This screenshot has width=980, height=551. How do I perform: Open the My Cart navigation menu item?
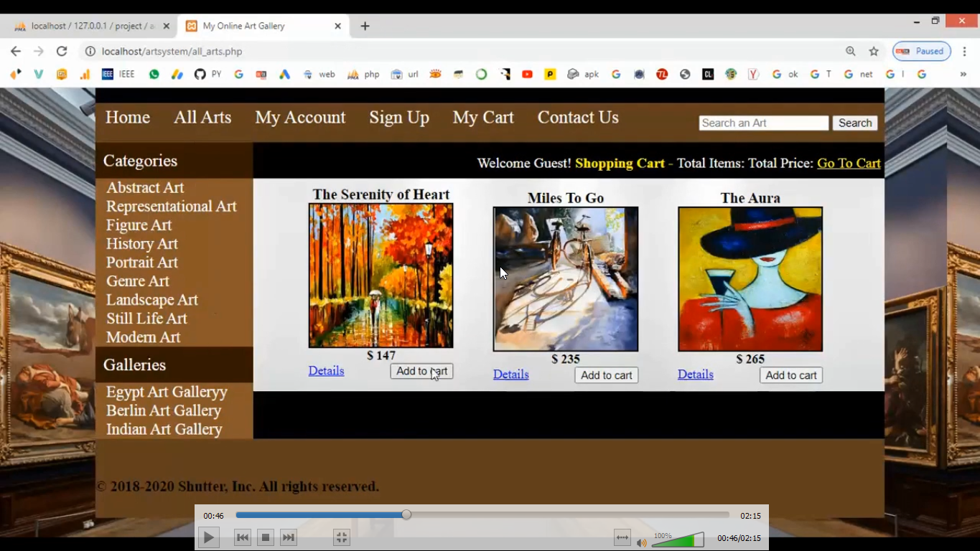point(483,118)
